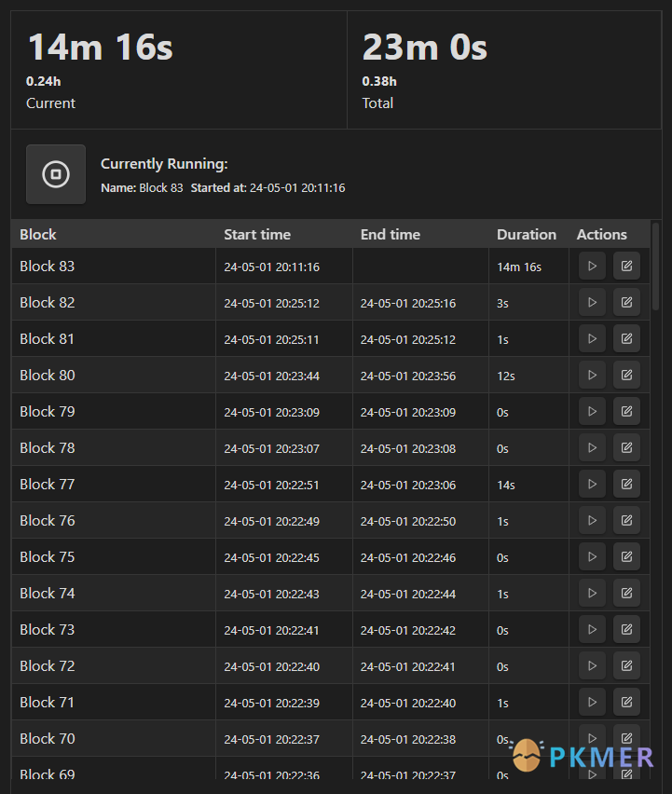Edit Block 75 entry
The width and height of the screenshot is (672, 794).
click(626, 557)
